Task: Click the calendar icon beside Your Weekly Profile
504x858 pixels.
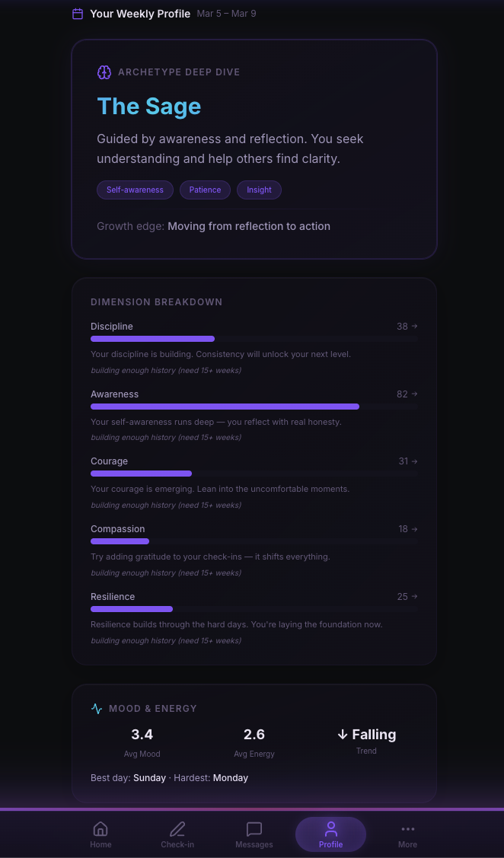Action: (78, 14)
